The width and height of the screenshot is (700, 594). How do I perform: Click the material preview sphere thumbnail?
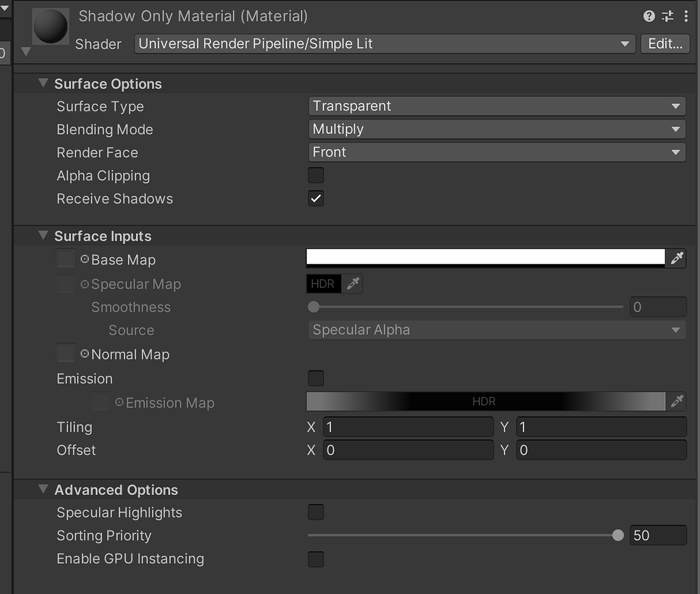click(x=51, y=26)
